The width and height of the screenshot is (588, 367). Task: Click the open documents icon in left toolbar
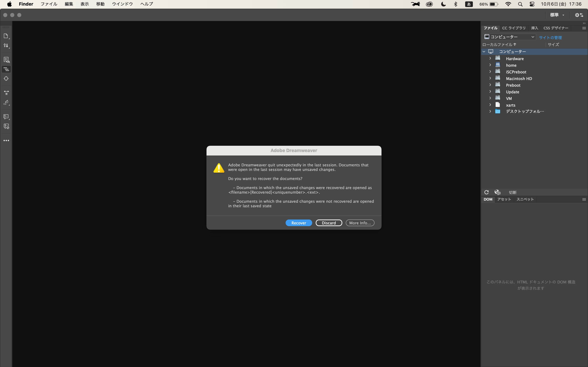[x=6, y=36]
